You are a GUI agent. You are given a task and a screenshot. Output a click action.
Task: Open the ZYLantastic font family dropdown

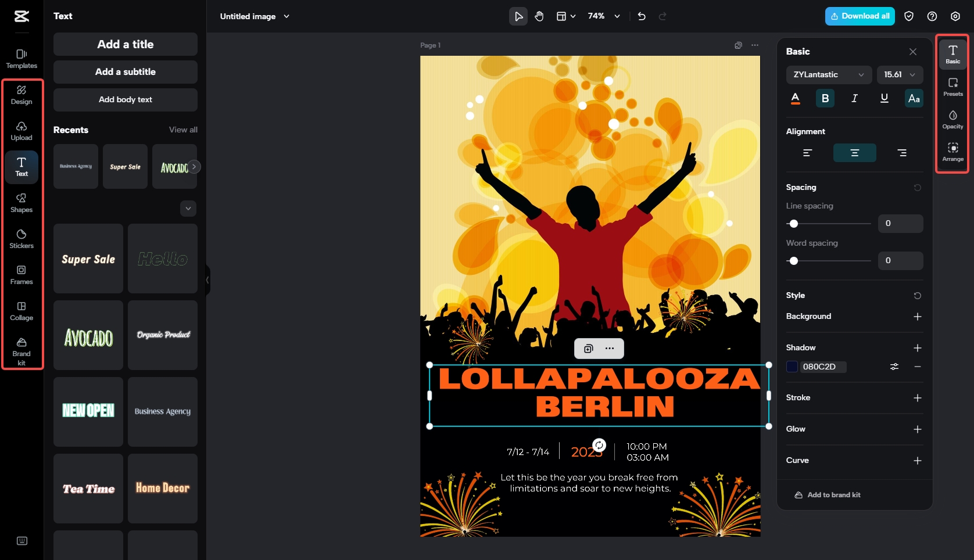pyautogui.click(x=828, y=75)
